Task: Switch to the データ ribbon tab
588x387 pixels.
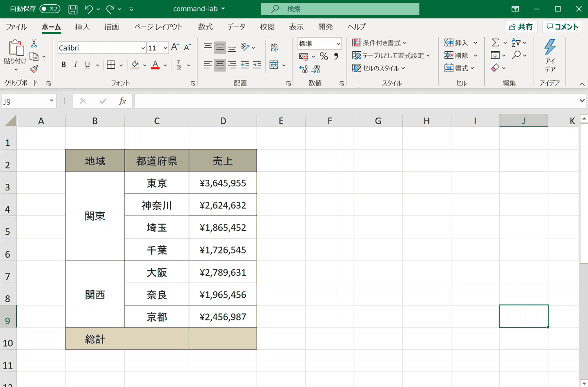Action: click(236, 27)
